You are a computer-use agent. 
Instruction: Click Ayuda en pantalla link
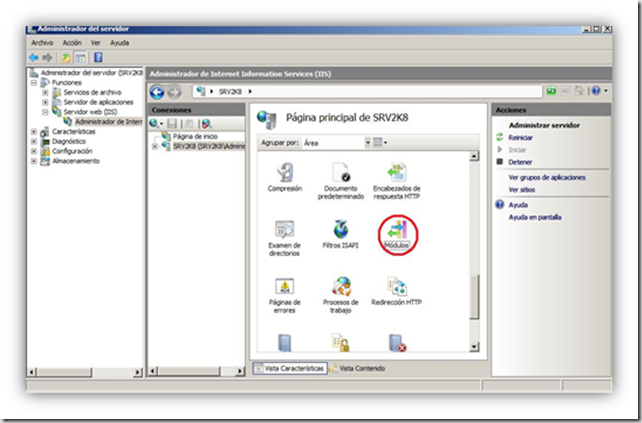point(535,217)
